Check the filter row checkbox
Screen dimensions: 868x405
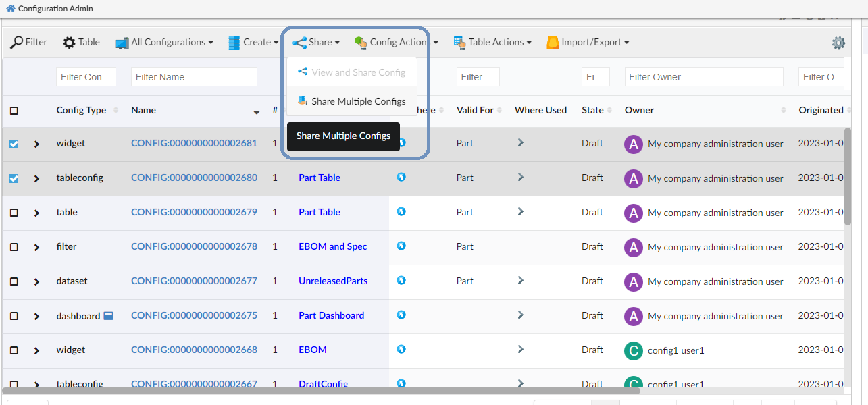(x=14, y=247)
